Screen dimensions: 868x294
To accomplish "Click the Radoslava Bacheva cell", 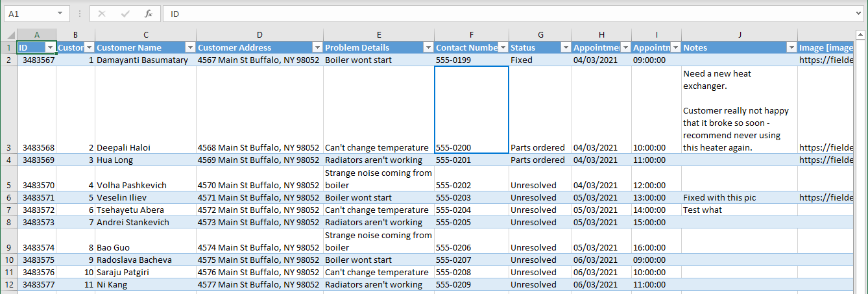I will pyautogui.click(x=145, y=260).
